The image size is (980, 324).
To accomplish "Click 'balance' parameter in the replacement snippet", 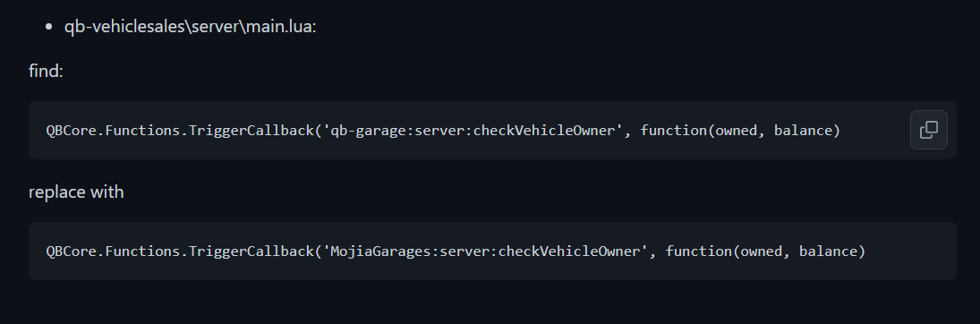I will (x=828, y=252).
